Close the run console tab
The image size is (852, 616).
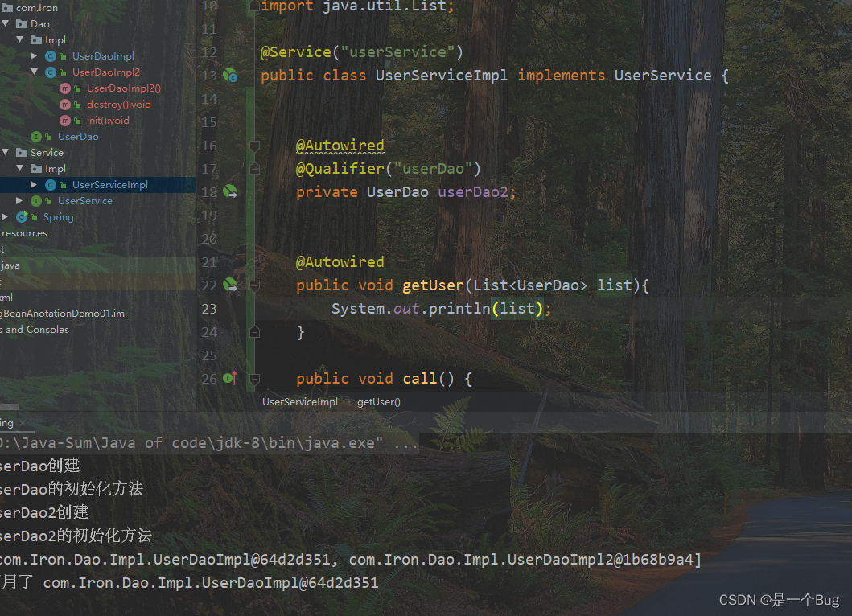[23, 423]
